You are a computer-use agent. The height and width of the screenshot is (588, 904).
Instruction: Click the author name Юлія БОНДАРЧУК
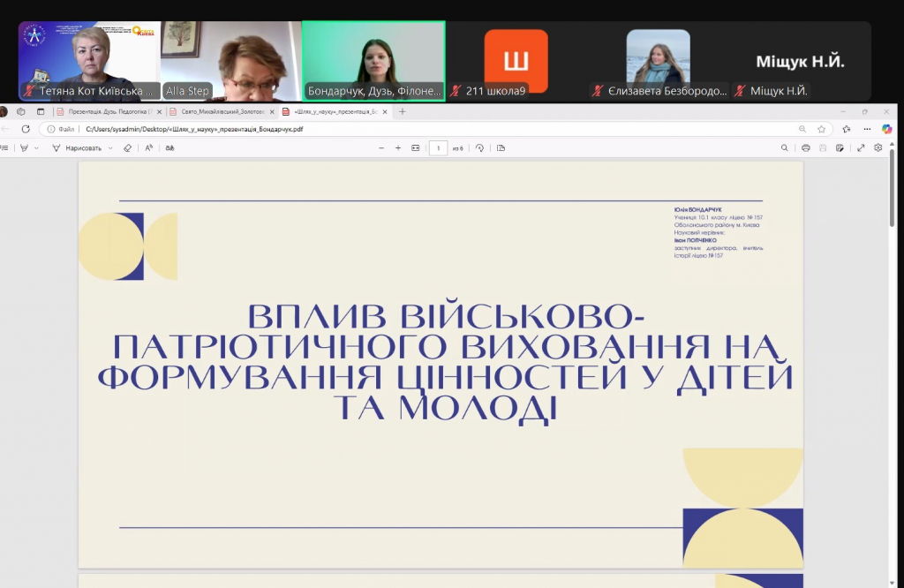pyautogui.click(x=697, y=210)
